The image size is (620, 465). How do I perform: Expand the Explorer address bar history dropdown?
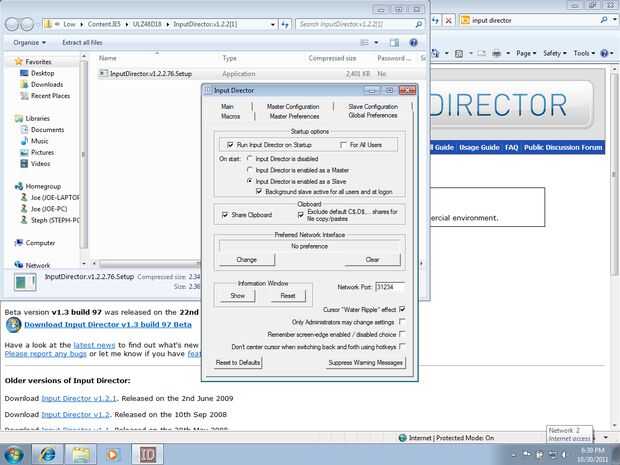(x=273, y=25)
